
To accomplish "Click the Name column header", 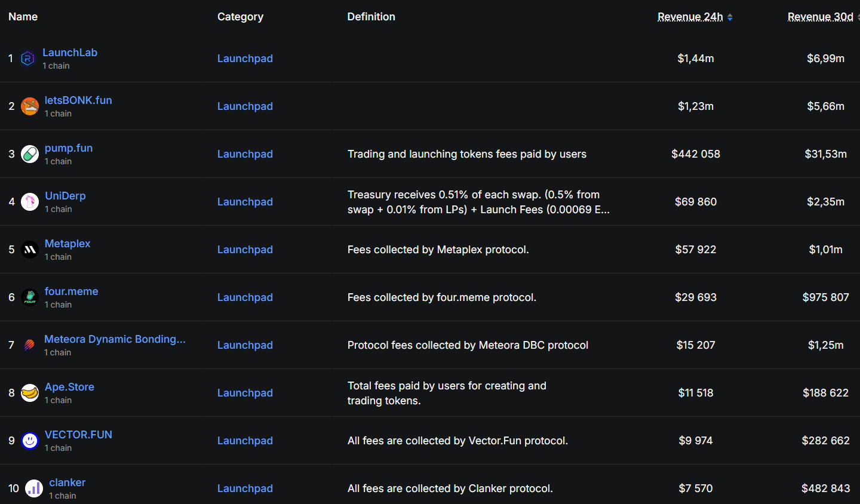I will pyautogui.click(x=23, y=17).
